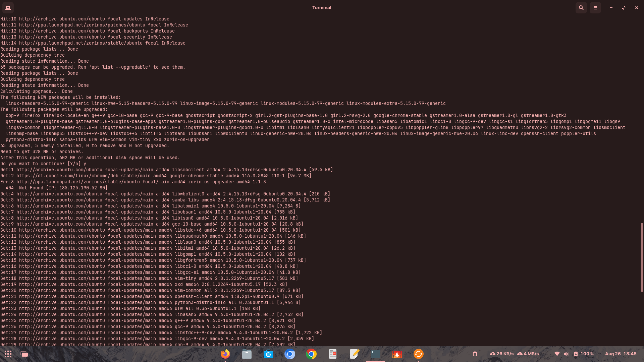Viewport: 644px width, 362px height.
Task: Click '65 packages can be upgraded' line
Action: [x=93, y=67]
